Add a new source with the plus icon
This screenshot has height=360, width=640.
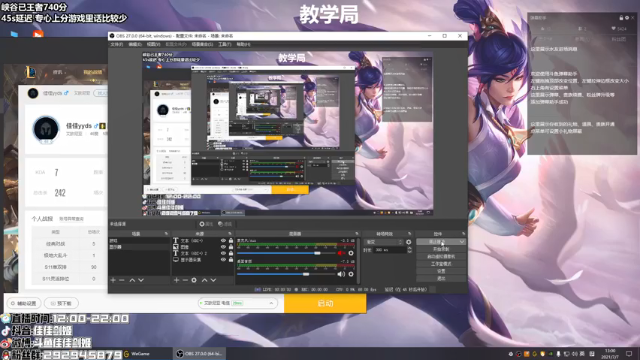tap(176, 280)
